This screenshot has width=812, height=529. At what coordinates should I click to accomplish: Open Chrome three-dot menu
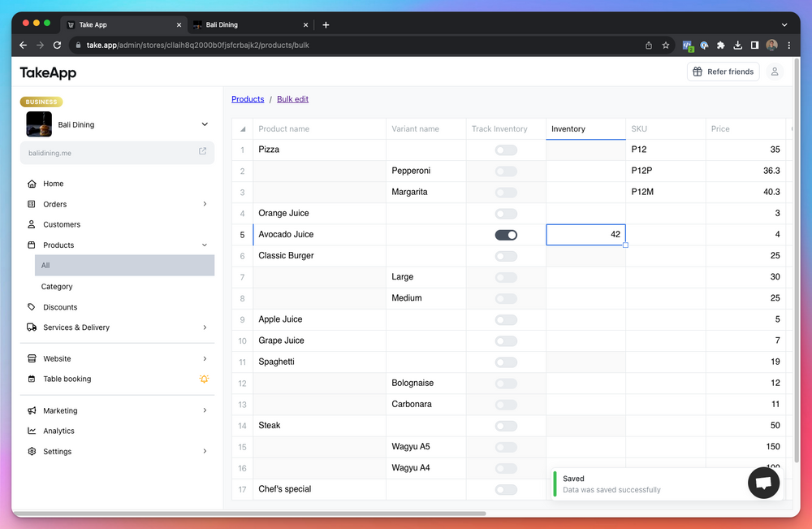click(x=788, y=45)
